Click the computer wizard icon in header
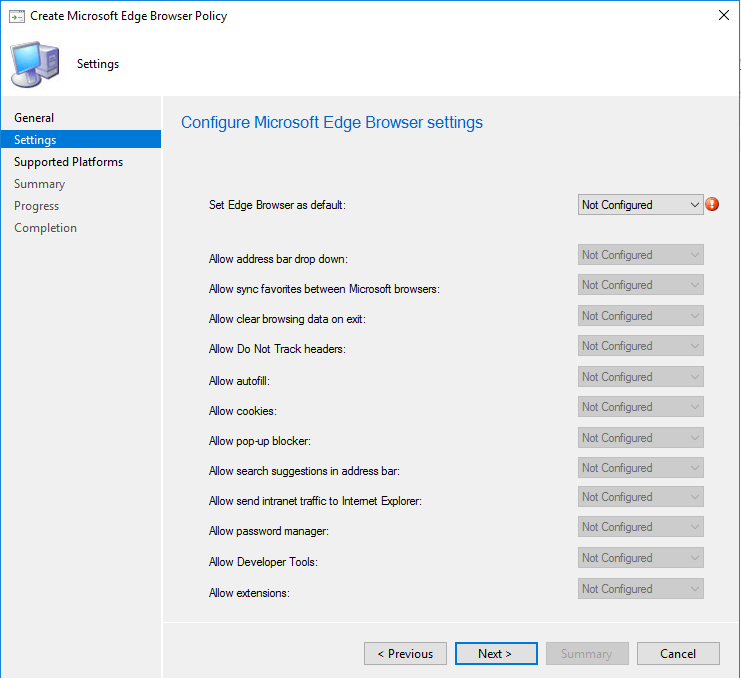 point(34,64)
